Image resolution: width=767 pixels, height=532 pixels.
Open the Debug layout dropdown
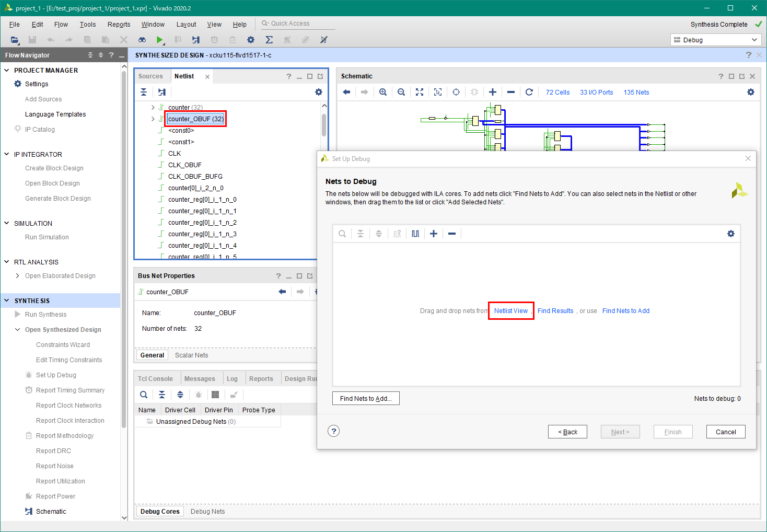click(x=716, y=40)
